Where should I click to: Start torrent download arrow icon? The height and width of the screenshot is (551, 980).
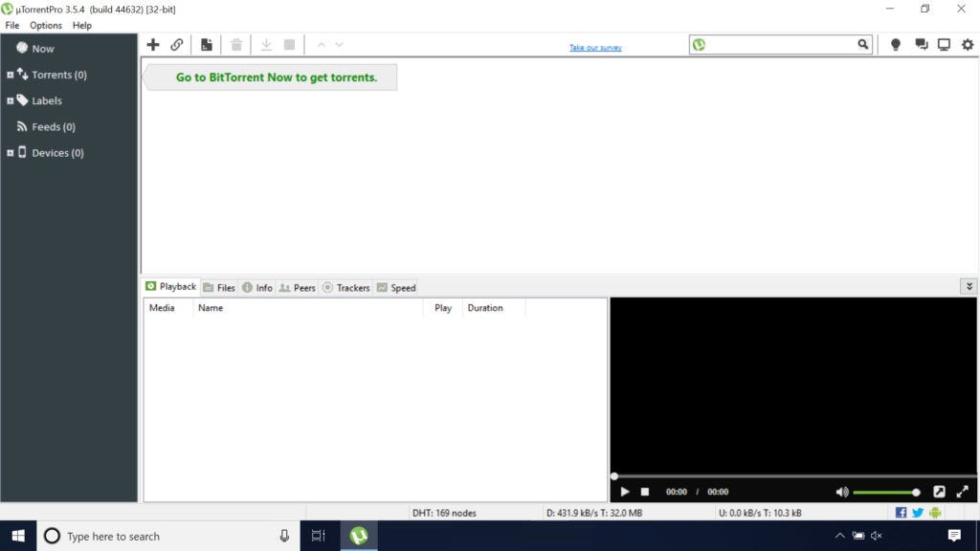point(266,44)
